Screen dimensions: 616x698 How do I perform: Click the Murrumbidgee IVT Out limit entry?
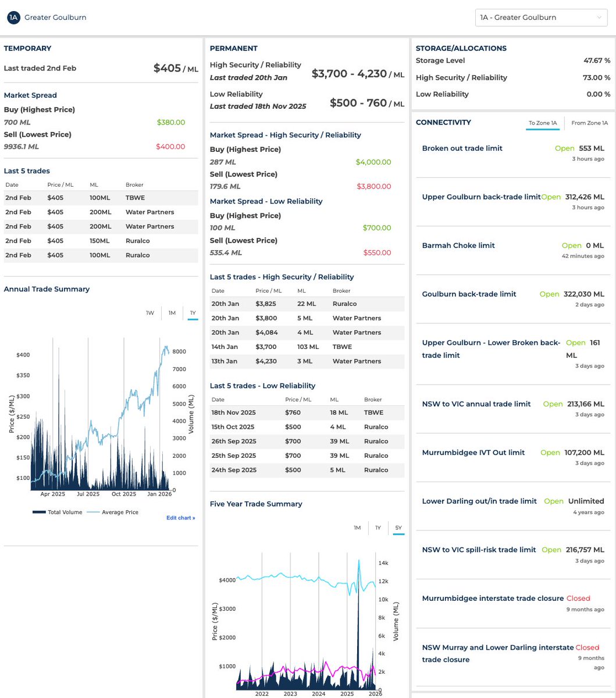tap(513, 457)
